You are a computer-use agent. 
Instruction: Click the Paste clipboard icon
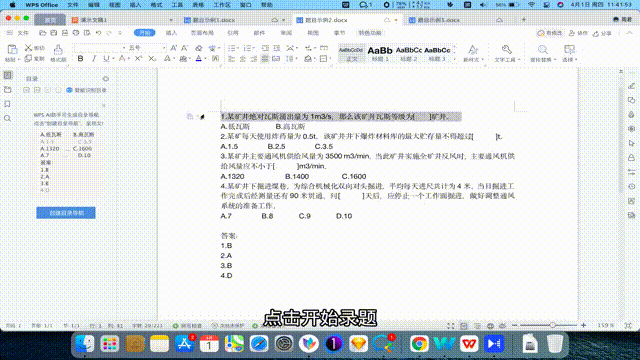pos(12,49)
